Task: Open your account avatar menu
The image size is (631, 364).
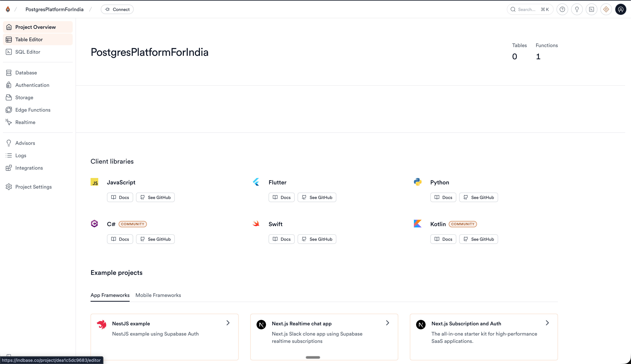Action: tap(620, 9)
